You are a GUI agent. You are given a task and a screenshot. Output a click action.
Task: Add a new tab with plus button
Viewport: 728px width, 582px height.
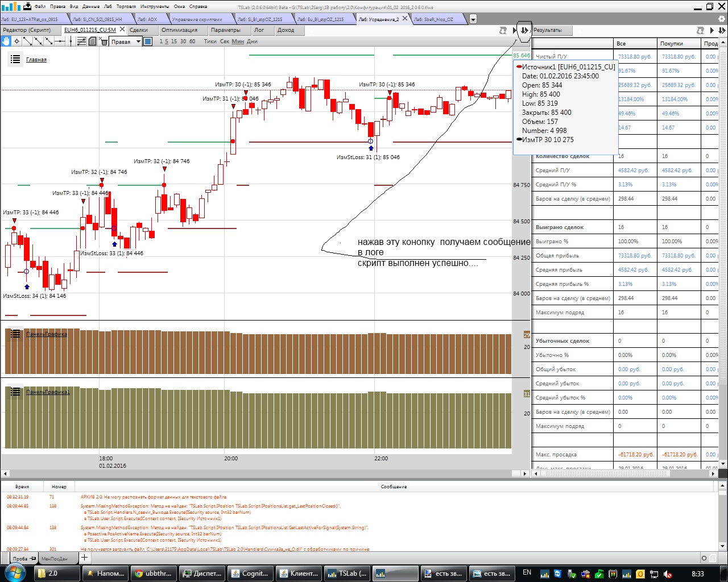click(84, 558)
